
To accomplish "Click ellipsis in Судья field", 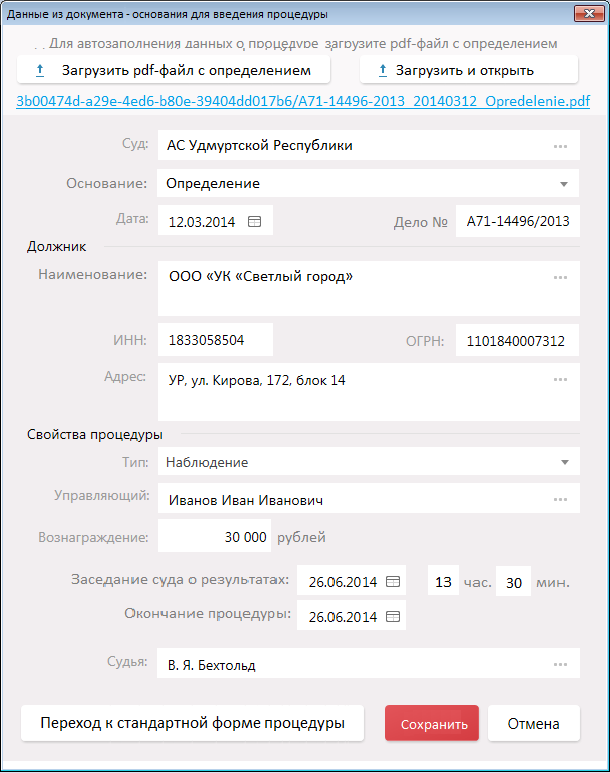I will click(x=560, y=664).
